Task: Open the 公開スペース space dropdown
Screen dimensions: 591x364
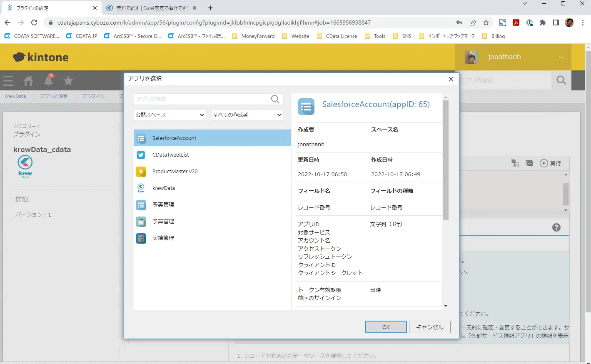Action: tap(170, 115)
